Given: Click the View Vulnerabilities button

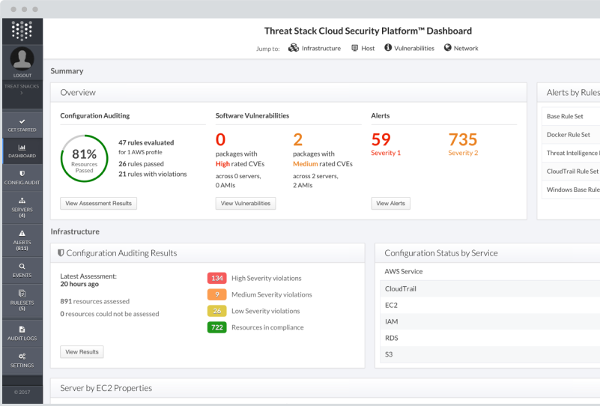Looking at the screenshot, I should [x=245, y=203].
